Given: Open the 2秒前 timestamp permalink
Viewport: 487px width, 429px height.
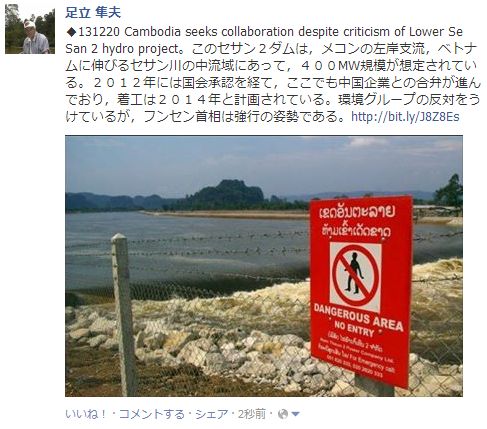Looking at the screenshot, I should (252, 414).
